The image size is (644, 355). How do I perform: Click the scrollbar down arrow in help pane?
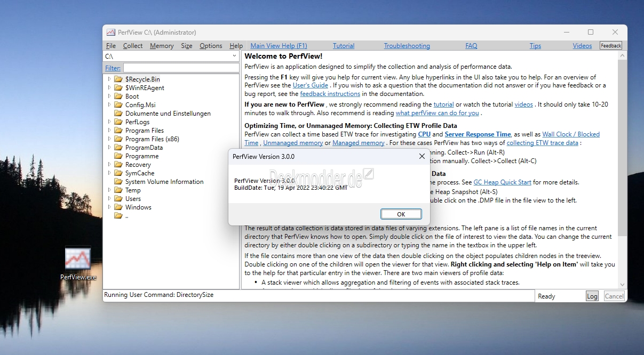(x=622, y=285)
